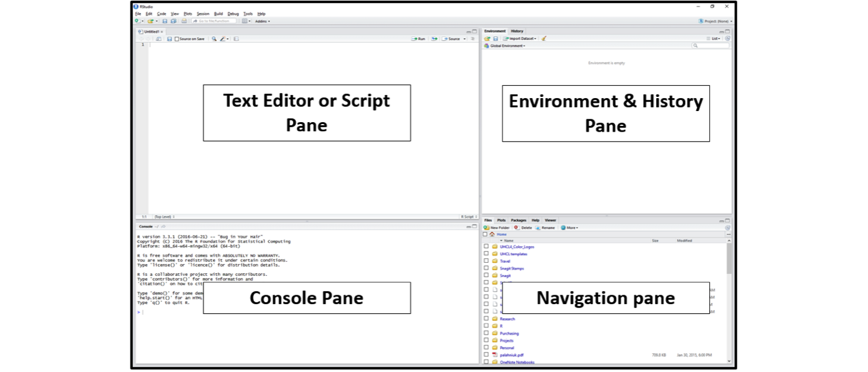Click the Show in New Window icon in editor
868x372 pixels.
pos(159,39)
